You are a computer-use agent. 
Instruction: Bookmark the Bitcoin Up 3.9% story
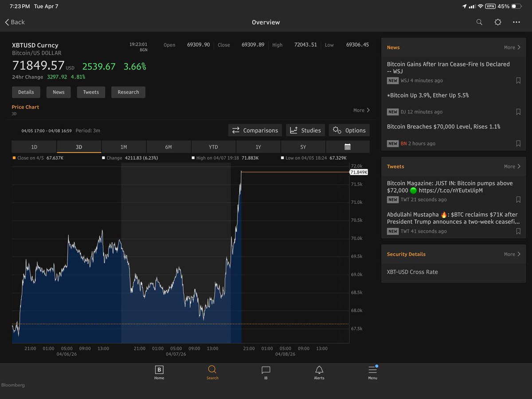pyautogui.click(x=518, y=112)
